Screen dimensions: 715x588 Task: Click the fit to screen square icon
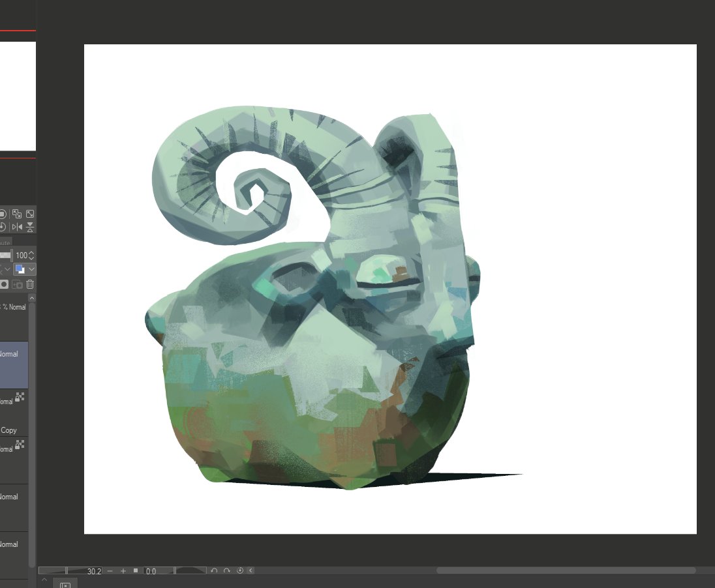tap(136, 570)
